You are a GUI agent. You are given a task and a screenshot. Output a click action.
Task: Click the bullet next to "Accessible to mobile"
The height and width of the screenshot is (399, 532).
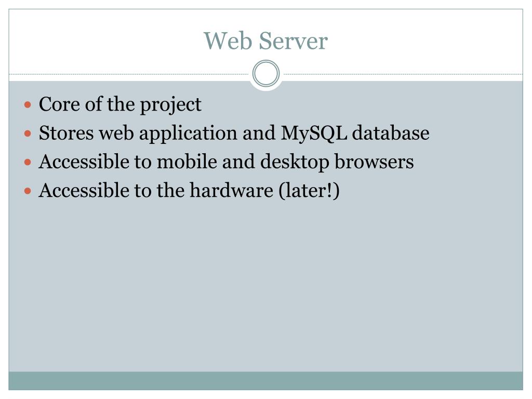[x=28, y=162]
